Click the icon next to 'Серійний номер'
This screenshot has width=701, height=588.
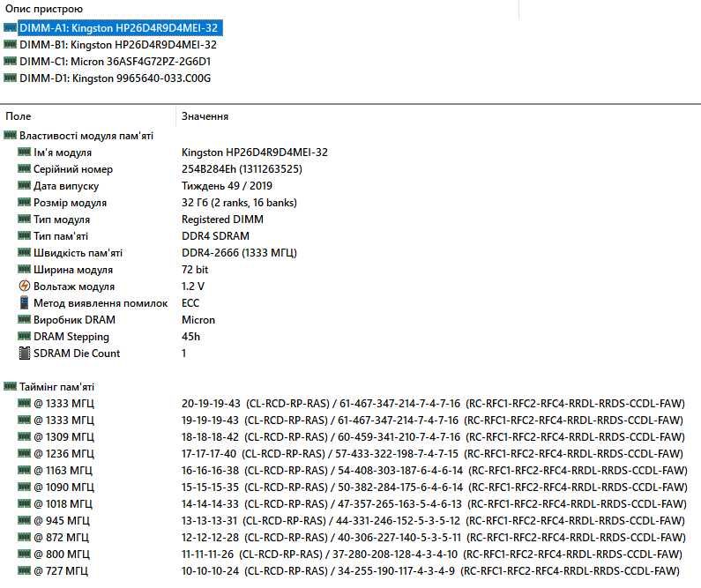click(x=24, y=168)
